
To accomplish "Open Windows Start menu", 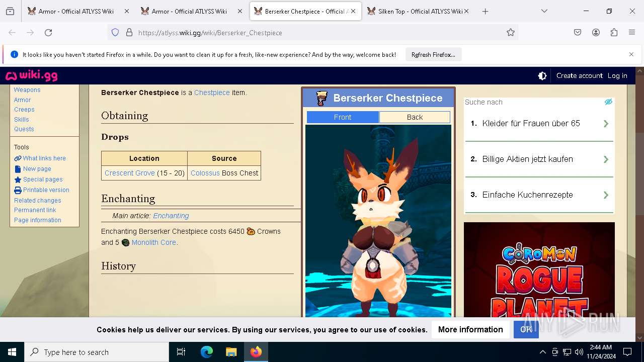I will tap(12, 352).
